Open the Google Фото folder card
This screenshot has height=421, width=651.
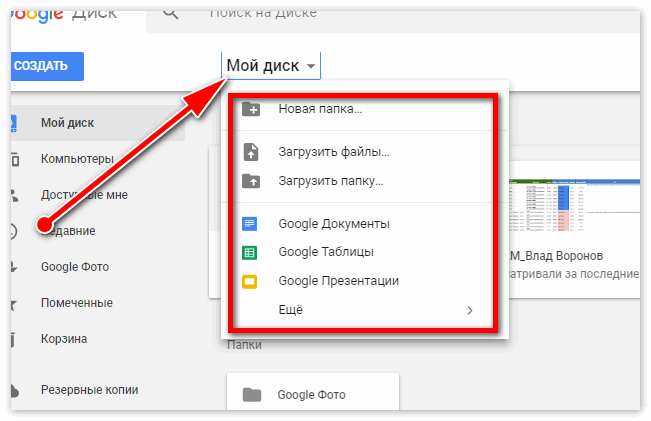tap(313, 392)
